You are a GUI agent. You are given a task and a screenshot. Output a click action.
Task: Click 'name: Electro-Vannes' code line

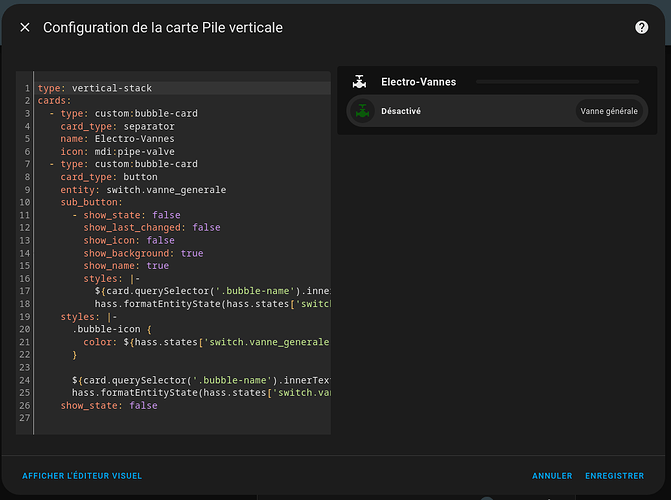click(x=117, y=139)
